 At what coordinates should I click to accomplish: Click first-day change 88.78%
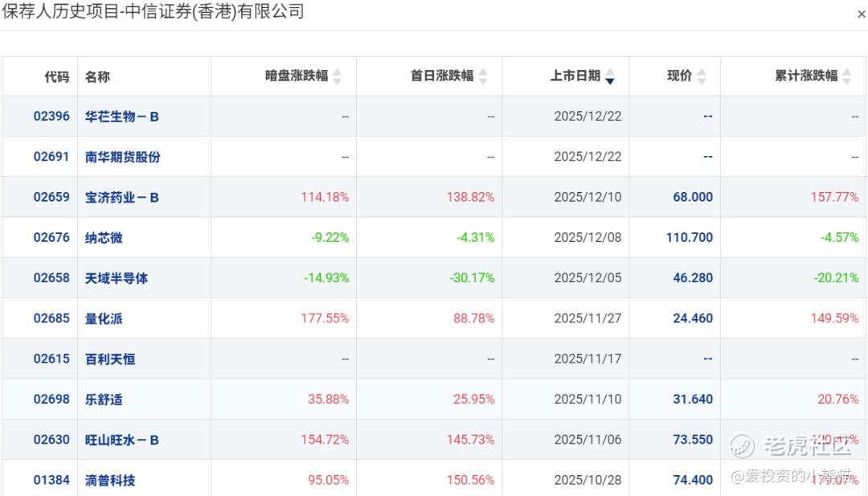point(474,318)
